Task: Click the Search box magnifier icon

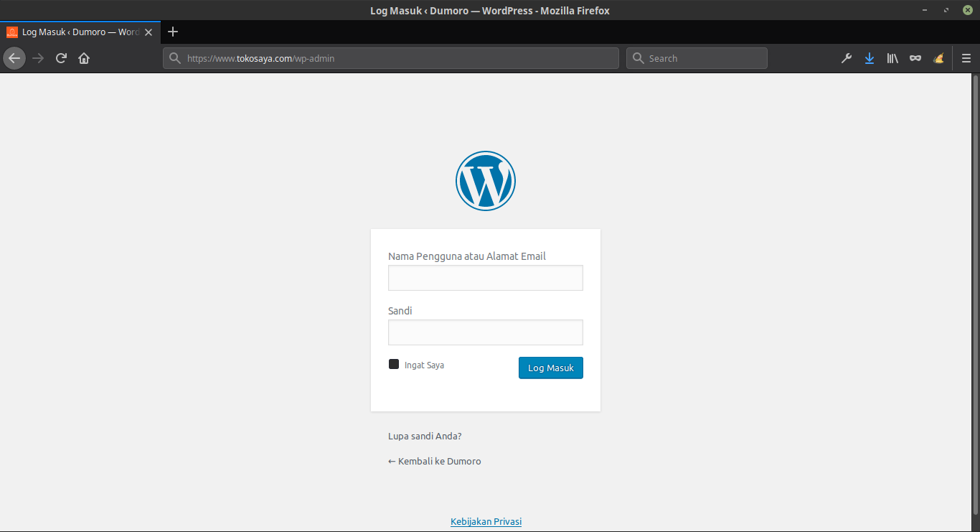Action: [x=639, y=58]
